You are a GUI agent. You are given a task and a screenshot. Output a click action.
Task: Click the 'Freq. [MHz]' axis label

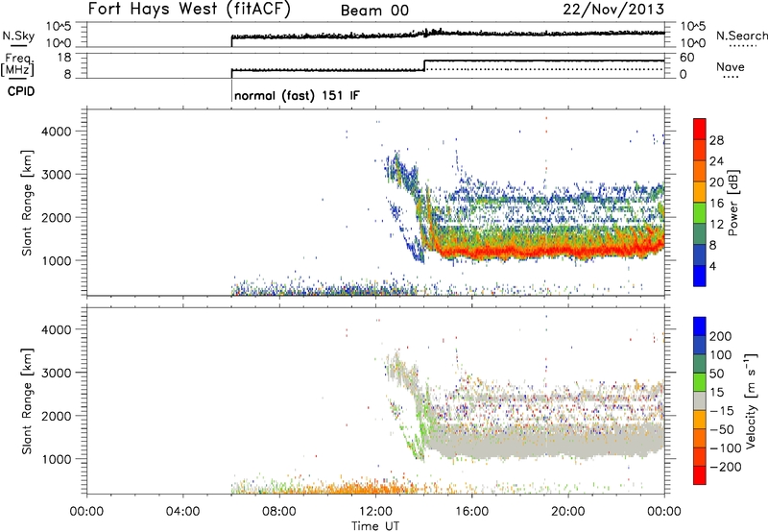click(x=17, y=65)
